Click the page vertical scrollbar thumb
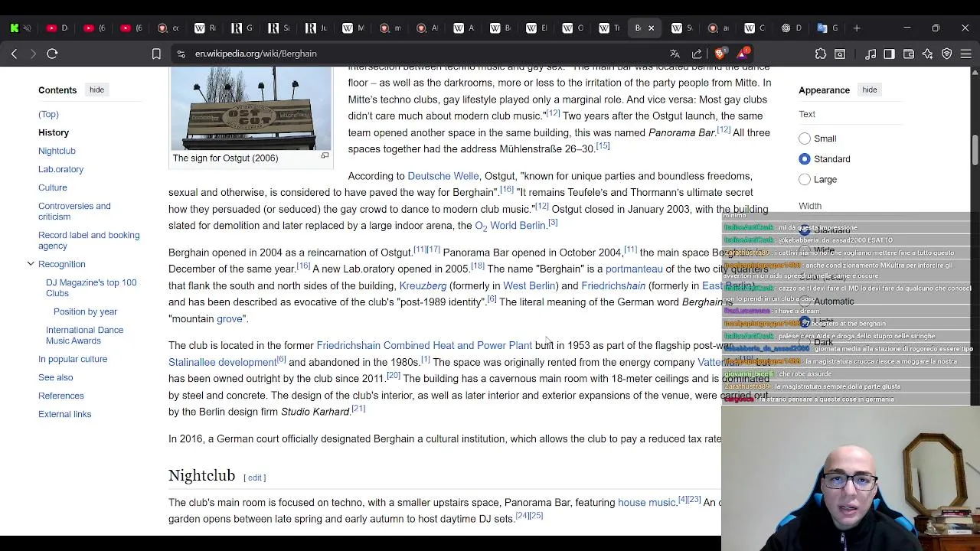Image resolution: width=980 pixels, height=551 pixels. (x=975, y=150)
